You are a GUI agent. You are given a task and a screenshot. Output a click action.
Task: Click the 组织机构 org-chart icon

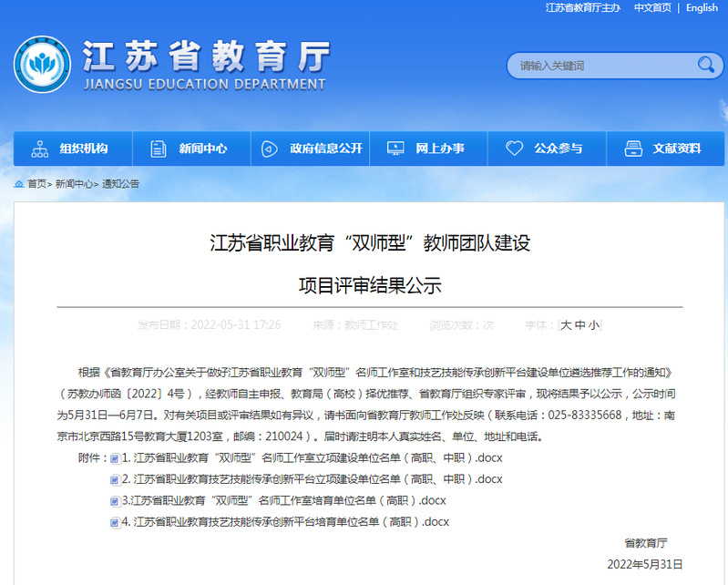(x=40, y=149)
